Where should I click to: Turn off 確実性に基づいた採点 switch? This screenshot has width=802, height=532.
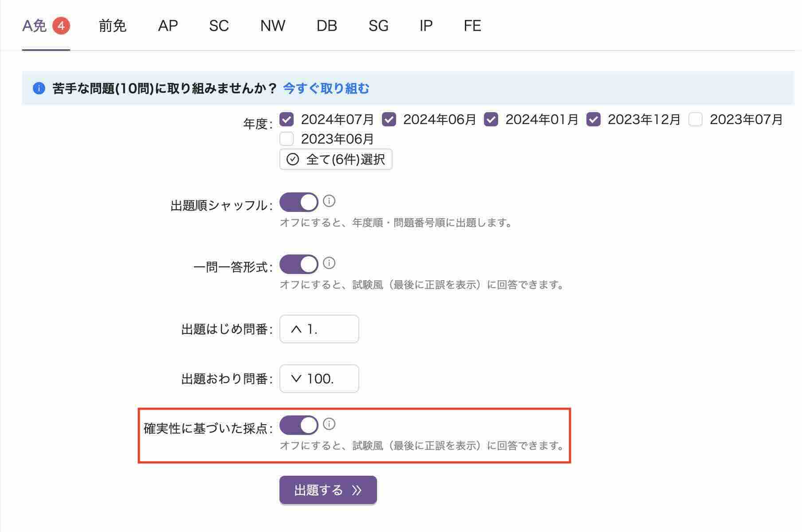[x=299, y=426]
